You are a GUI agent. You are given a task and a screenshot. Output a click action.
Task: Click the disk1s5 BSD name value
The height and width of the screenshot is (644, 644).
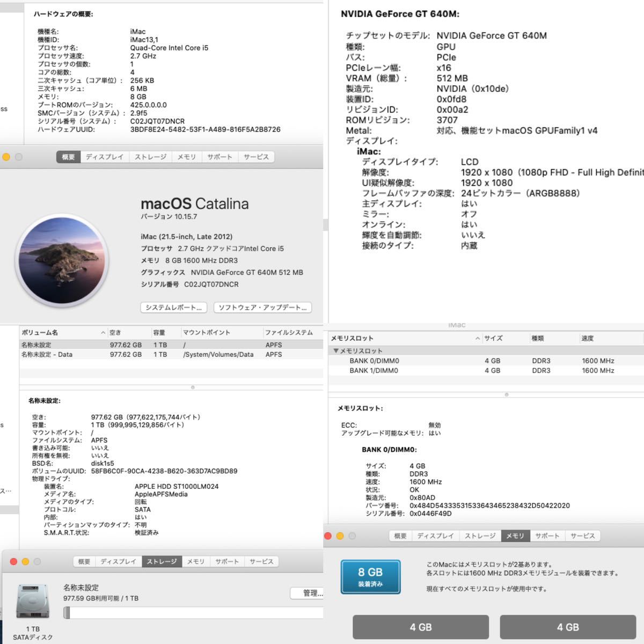click(103, 463)
